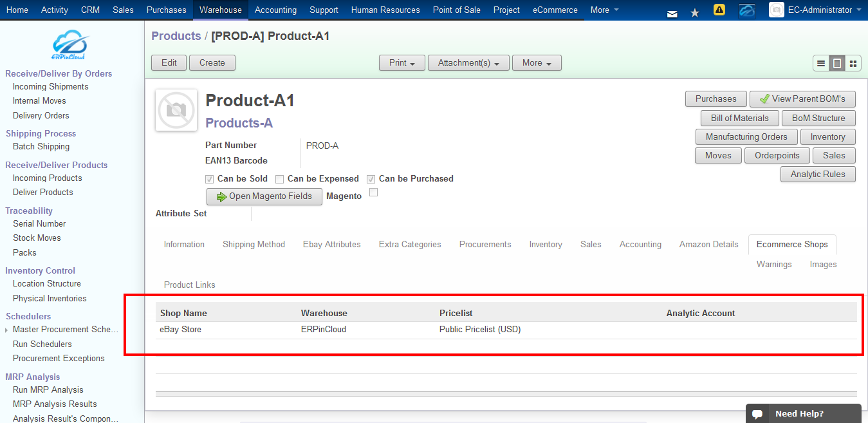
Task: Click the blue cloud icon in top bar
Action: 747,10
